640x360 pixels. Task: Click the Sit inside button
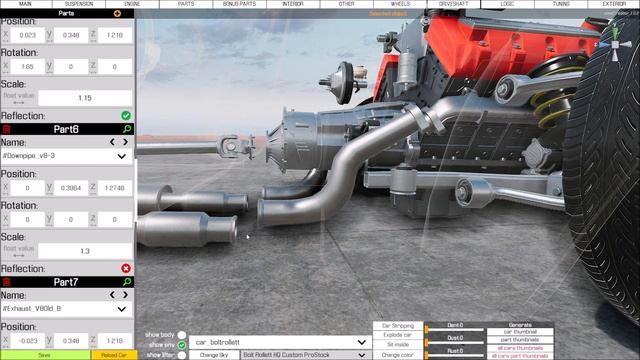click(x=398, y=345)
